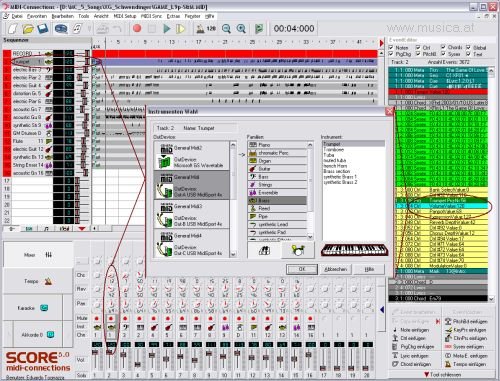Toggle the Chords filter checkbox
Viewport: 500px width, 381px height.
443,47
